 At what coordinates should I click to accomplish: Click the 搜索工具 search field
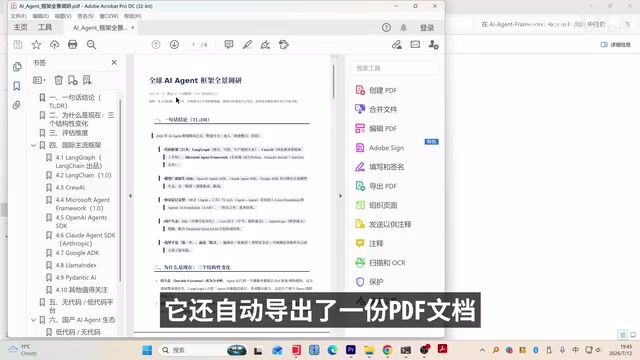click(x=395, y=68)
